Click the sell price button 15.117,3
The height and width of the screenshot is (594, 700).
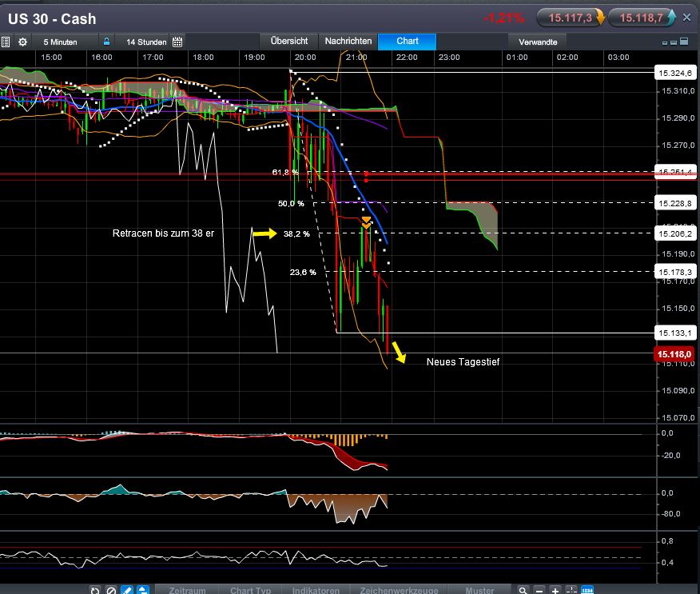[571, 18]
